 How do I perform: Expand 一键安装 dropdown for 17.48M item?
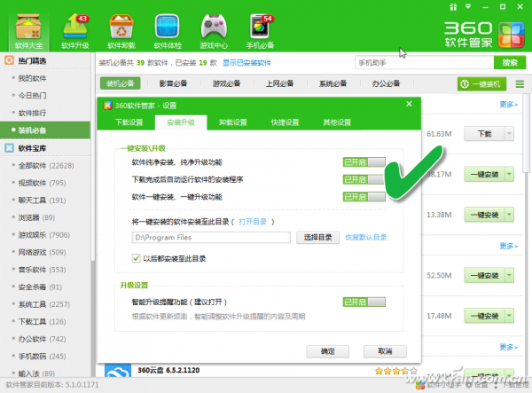[x=509, y=316]
